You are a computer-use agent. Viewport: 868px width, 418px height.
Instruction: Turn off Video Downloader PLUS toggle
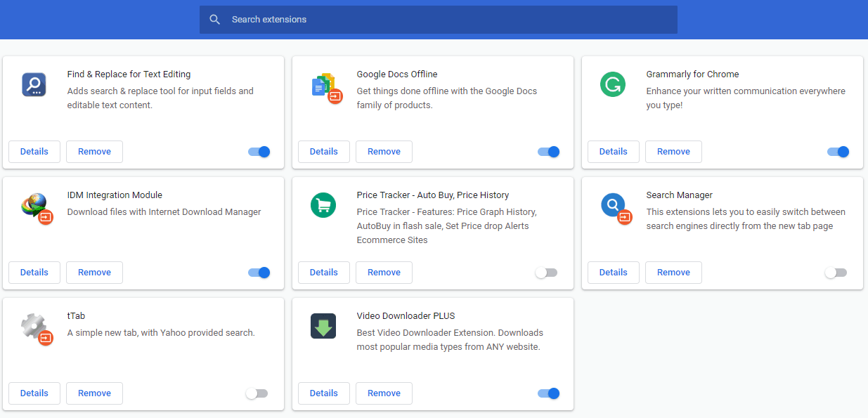[x=549, y=393]
